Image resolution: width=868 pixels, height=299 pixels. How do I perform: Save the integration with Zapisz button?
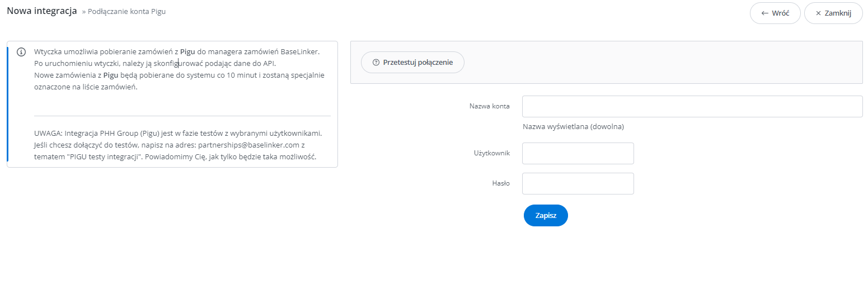click(546, 215)
